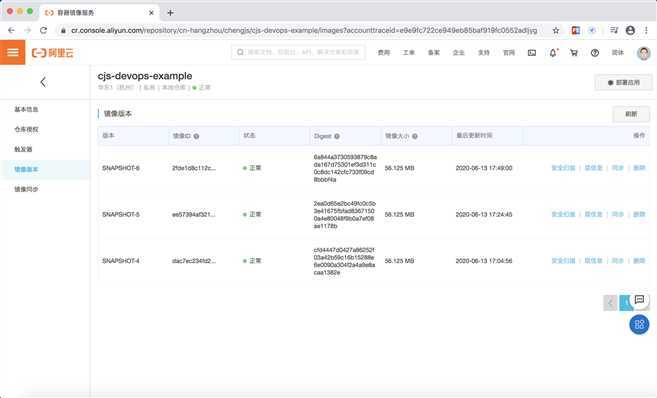Image resolution: width=657 pixels, height=398 pixels.
Task: Click the 刷新 refresh button
Action: 631,114
